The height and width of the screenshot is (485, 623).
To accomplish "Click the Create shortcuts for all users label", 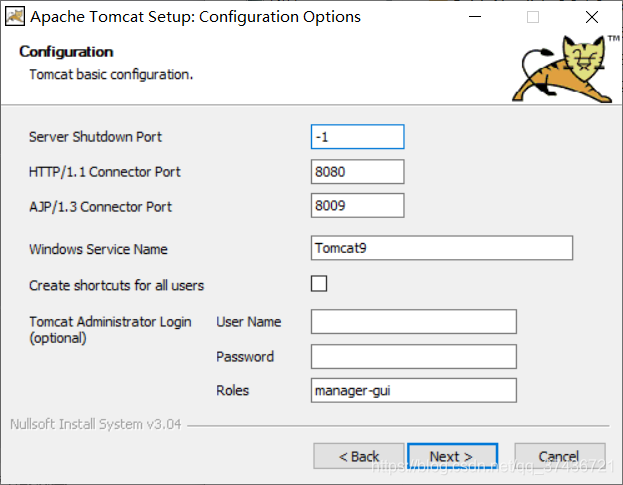I will (x=116, y=286).
